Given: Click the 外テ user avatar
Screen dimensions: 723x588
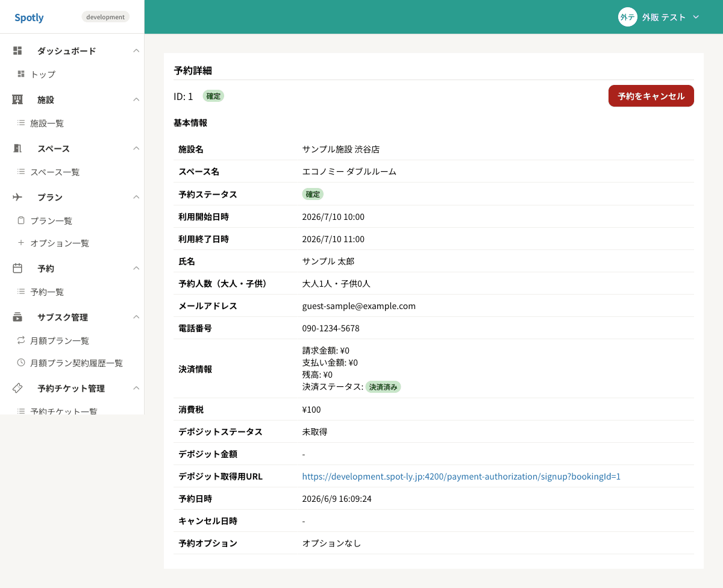Looking at the screenshot, I should tap(628, 17).
